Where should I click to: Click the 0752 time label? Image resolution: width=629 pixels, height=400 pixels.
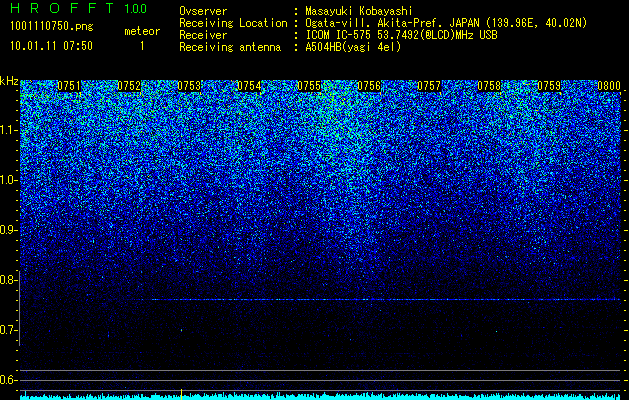click(x=129, y=86)
